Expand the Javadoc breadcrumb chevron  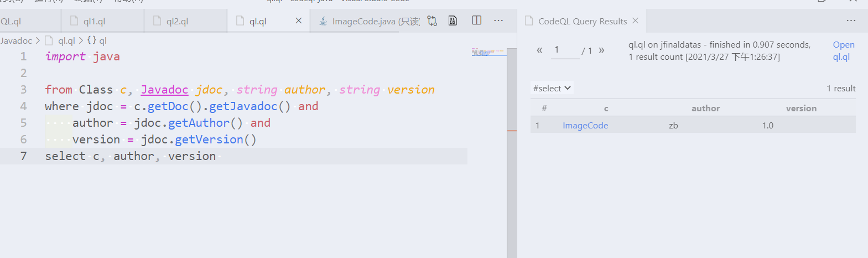(x=38, y=40)
